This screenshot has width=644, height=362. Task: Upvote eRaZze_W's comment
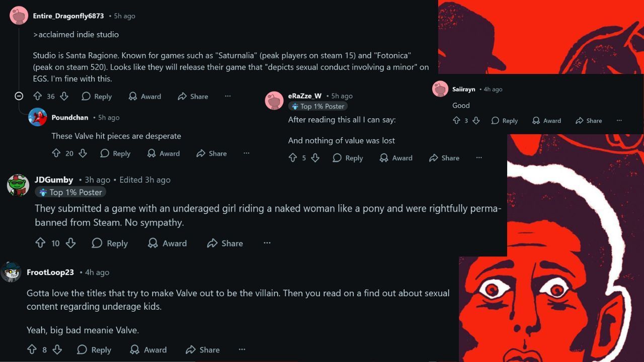click(293, 158)
